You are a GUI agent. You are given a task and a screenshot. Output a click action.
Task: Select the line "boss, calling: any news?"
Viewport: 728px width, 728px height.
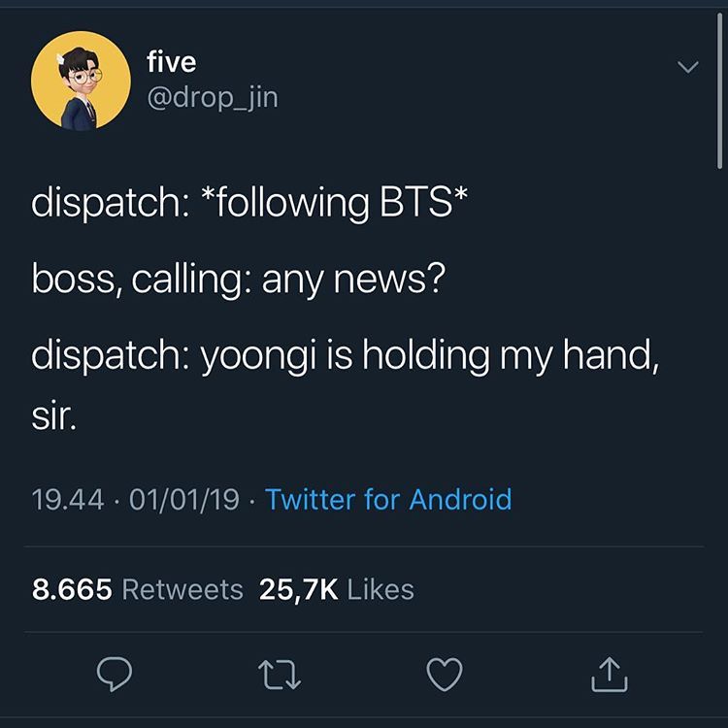click(239, 280)
